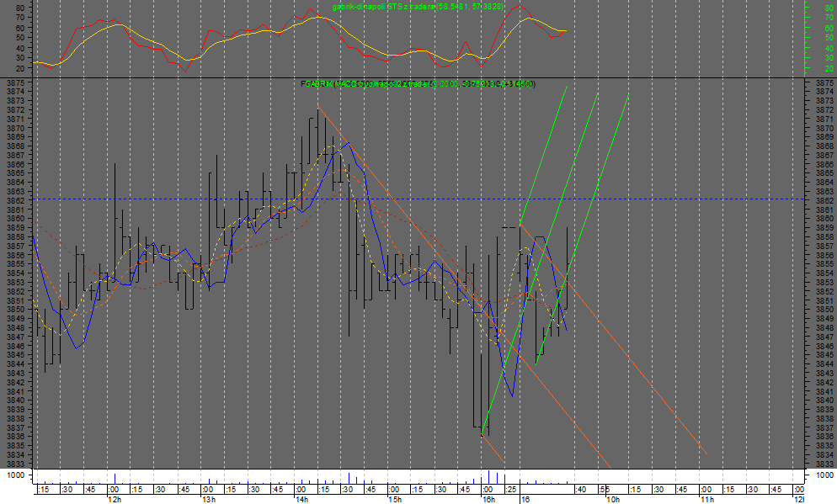The image size is (837, 504).
Task: Click the lowest candle bottom near 3836
Action: (482, 435)
